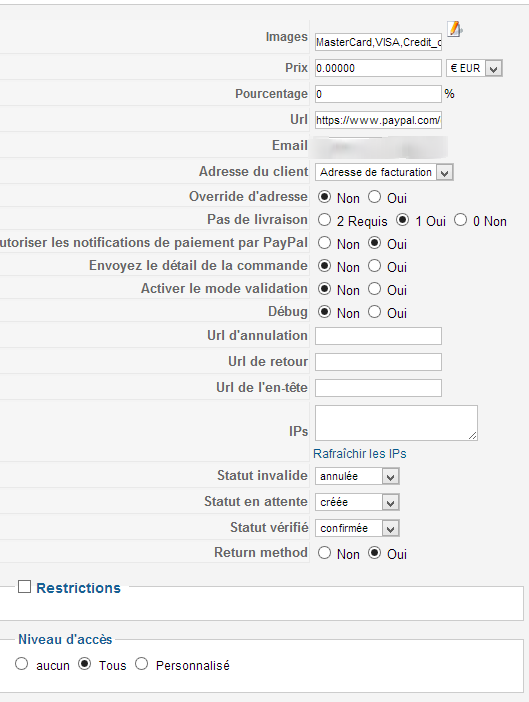The width and height of the screenshot is (529, 702).
Task: Open the Statut invalide dropdown
Action: tap(357, 476)
